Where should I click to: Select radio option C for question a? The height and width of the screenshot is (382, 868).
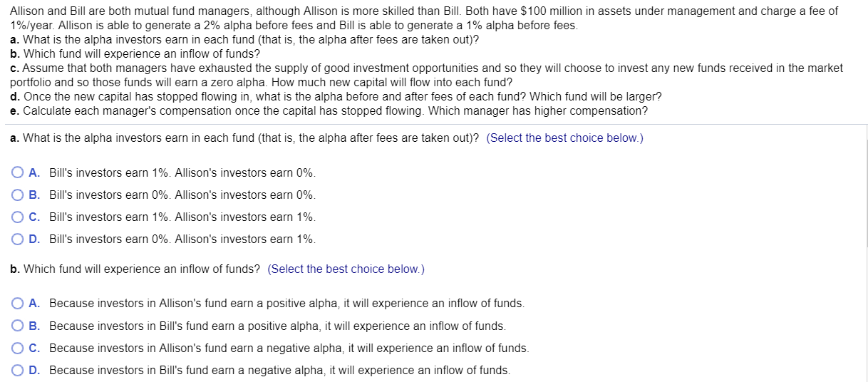(17, 217)
